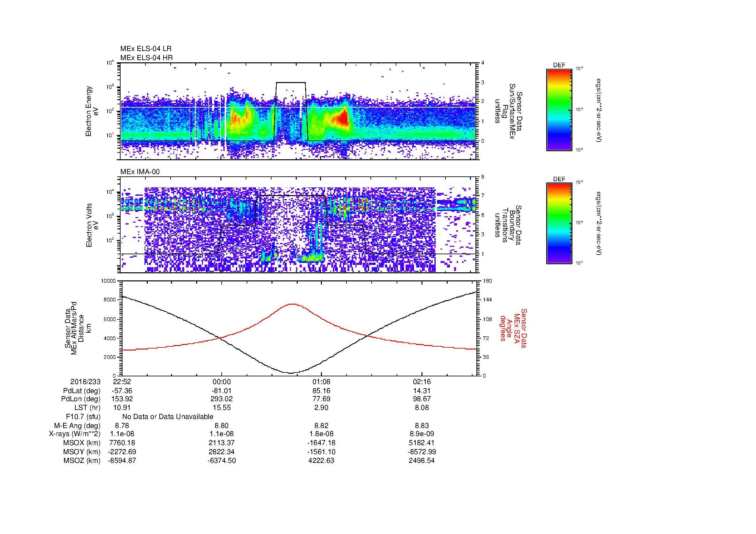Click the MSOY value '-1561.10'
This screenshot has height=534, width=756.
(x=321, y=452)
